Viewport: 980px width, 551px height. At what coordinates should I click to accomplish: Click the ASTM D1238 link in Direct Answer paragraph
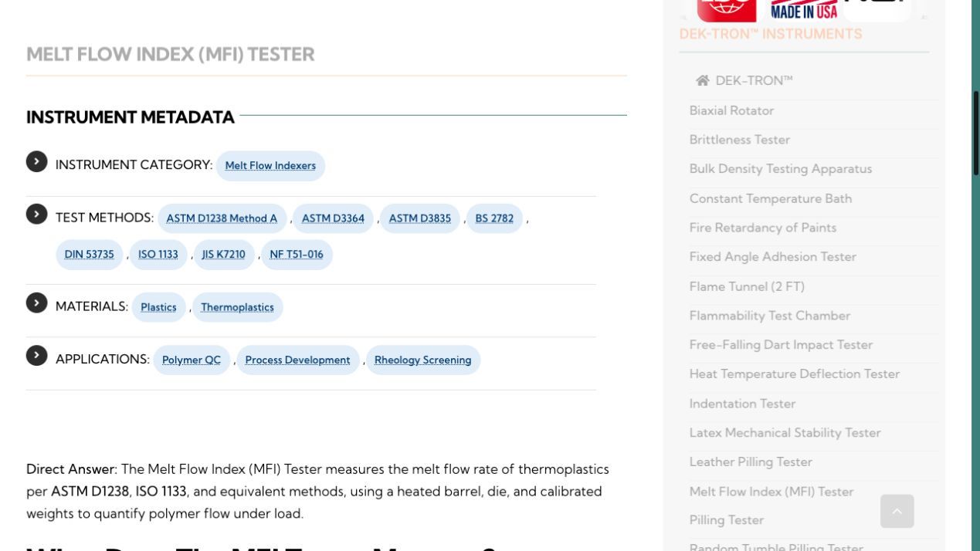point(90,492)
